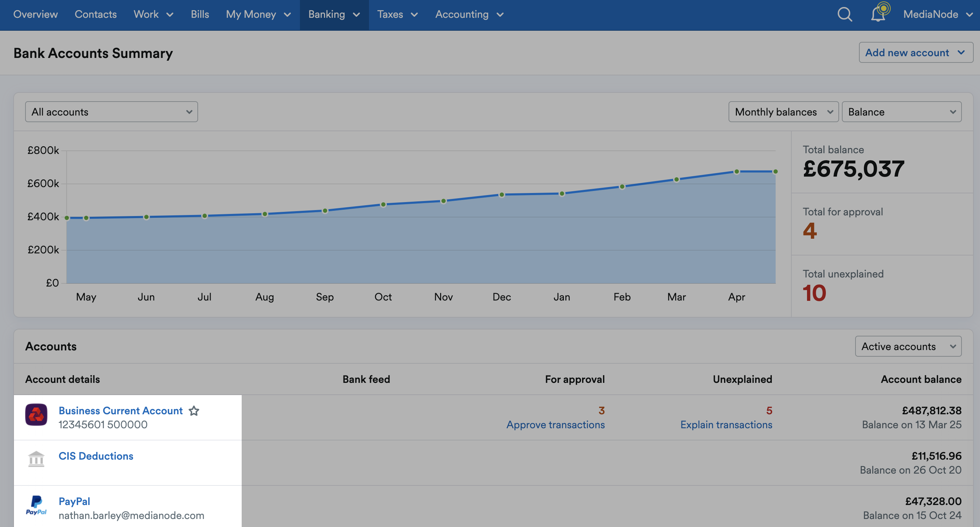This screenshot has width=980, height=527.
Task: Open the Business Current Account link
Action: (121, 411)
